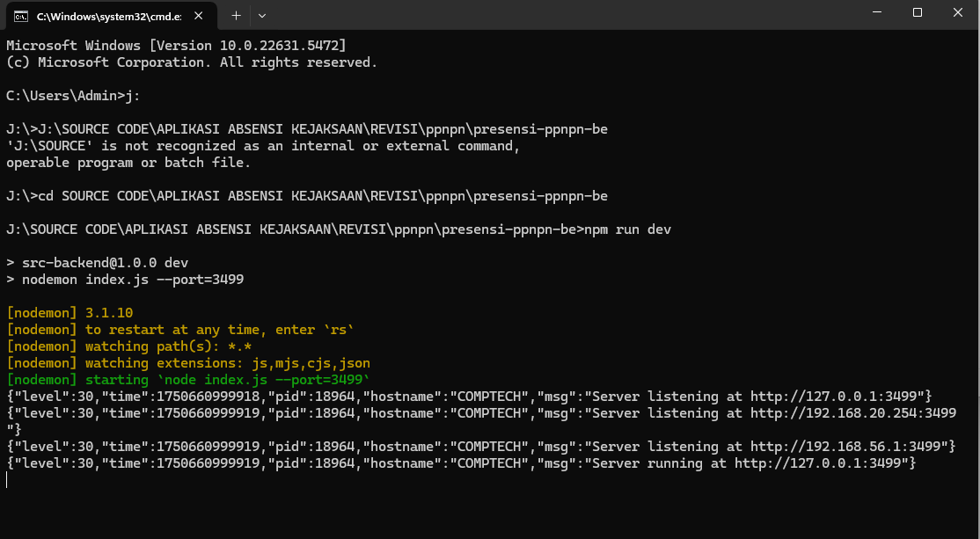This screenshot has height=539, width=980.
Task: Maximize the terminal window
Action: click(x=918, y=13)
